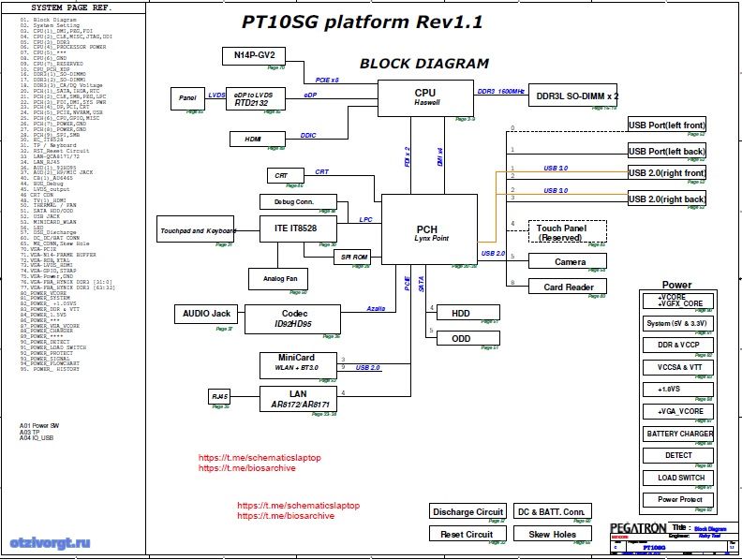
Task: Click the Panel block
Action: [187, 98]
